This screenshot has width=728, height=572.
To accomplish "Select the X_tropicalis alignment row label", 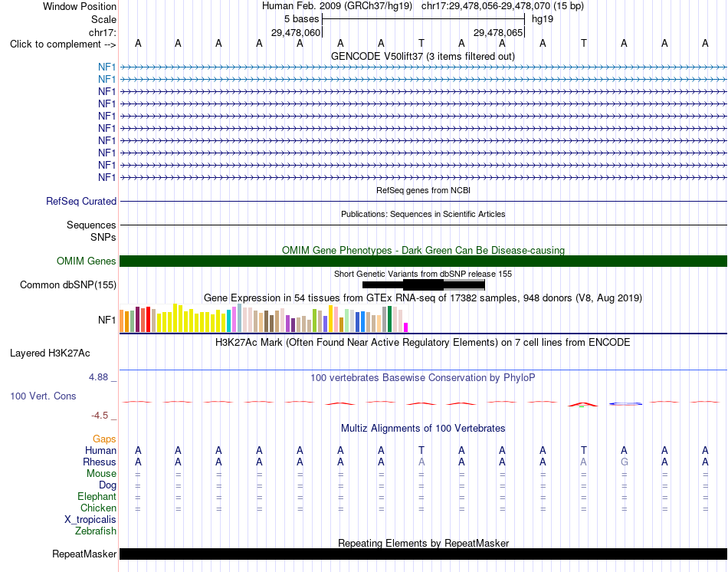I will click(90, 520).
